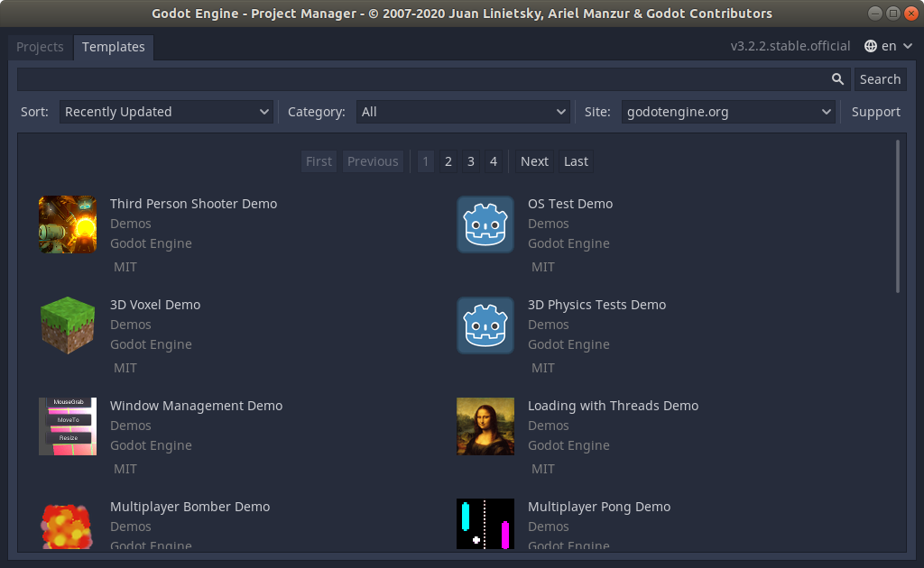Go to the Next page

[x=534, y=161]
